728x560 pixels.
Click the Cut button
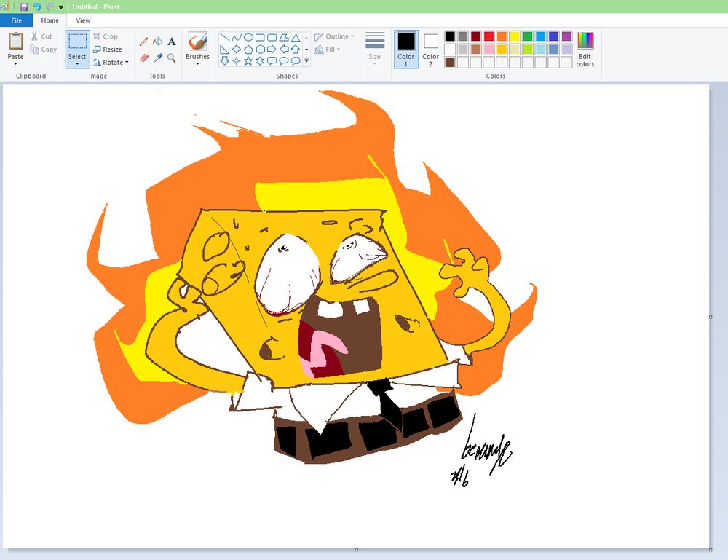[41, 36]
